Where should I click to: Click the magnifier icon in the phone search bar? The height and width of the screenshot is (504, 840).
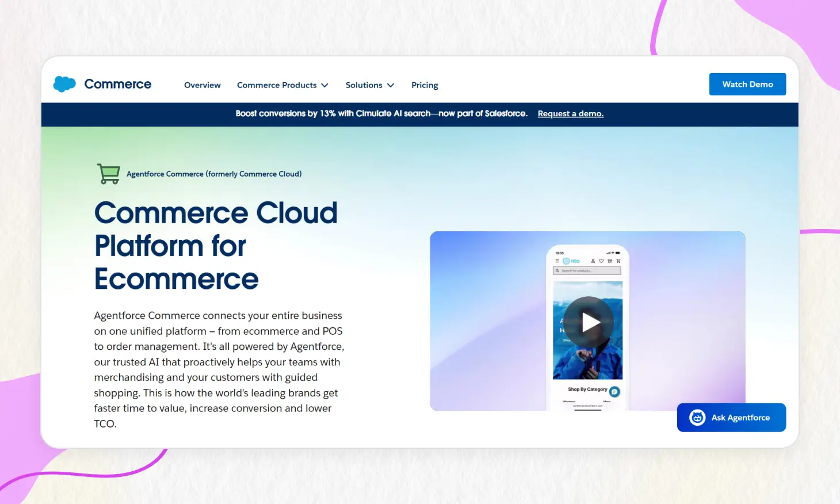(558, 270)
